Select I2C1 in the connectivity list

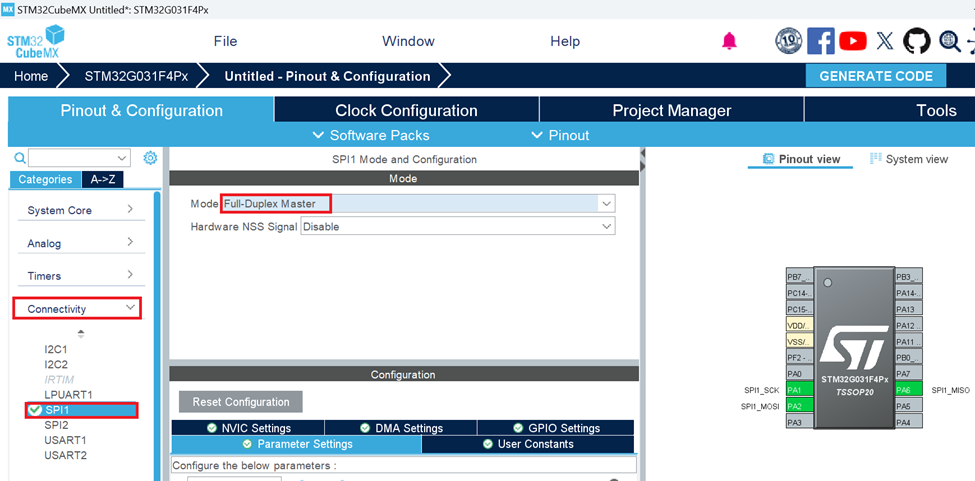click(56, 349)
